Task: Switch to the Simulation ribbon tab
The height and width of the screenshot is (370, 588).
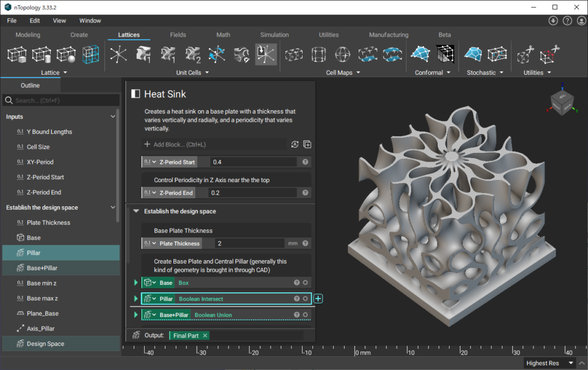Action: coord(274,35)
